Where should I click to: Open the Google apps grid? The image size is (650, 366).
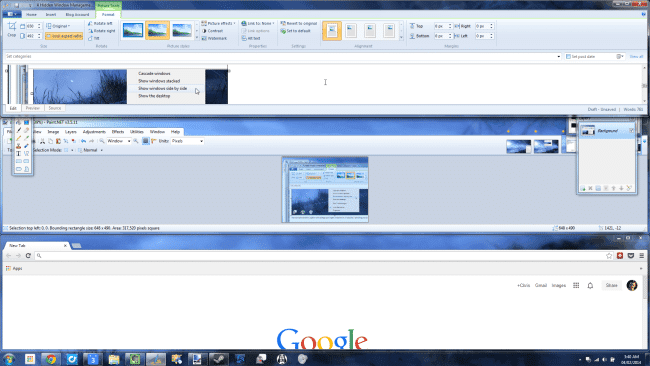[576, 285]
